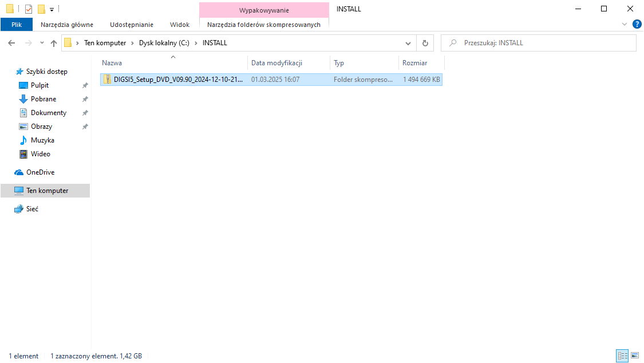Open the Wideo folder in sidebar
The image size is (644, 363).
point(40,154)
